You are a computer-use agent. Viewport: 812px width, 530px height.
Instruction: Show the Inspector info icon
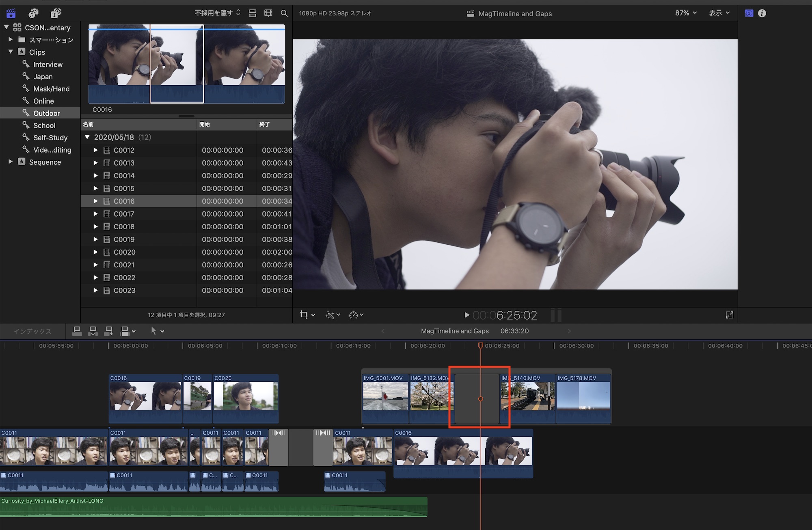point(762,13)
